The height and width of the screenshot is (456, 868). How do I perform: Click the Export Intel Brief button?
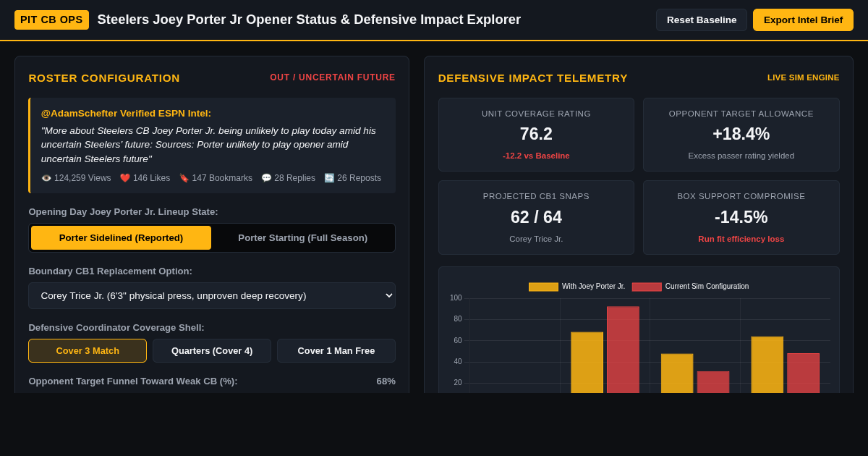(803, 20)
